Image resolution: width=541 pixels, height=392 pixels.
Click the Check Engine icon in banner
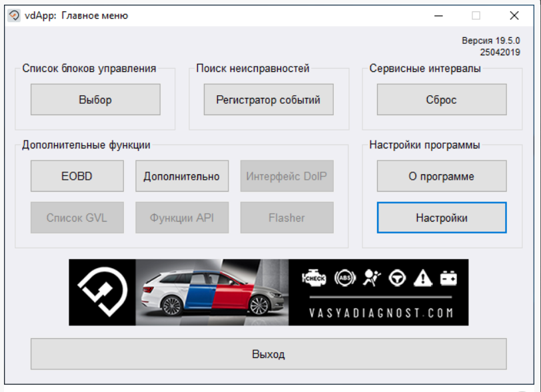314,278
